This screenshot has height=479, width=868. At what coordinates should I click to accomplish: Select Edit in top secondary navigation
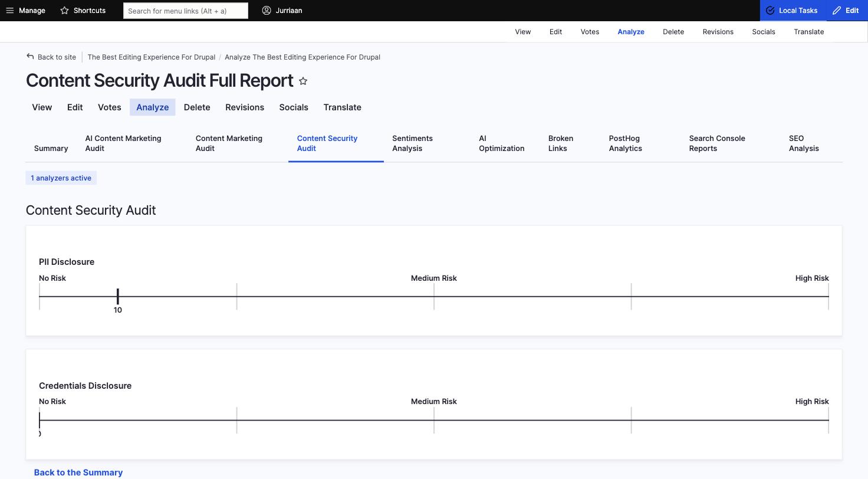(555, 32)
